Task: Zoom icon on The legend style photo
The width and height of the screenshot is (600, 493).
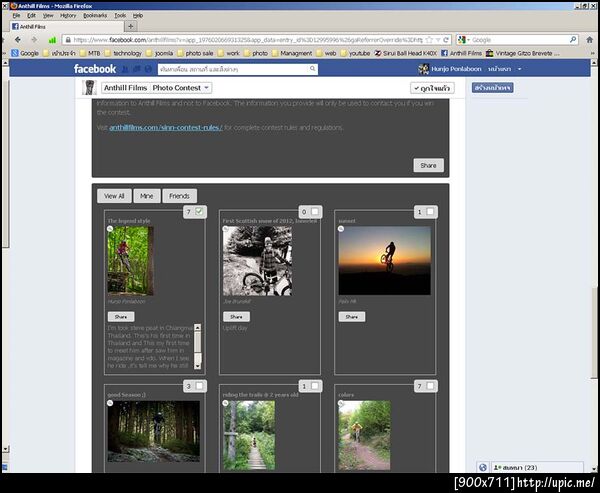Action: tap(110, 229)
